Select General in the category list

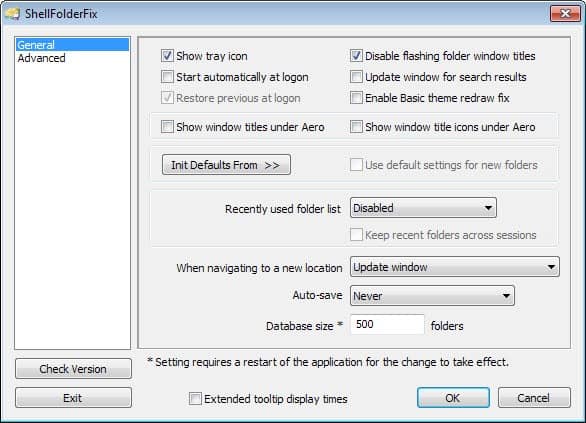73,44
